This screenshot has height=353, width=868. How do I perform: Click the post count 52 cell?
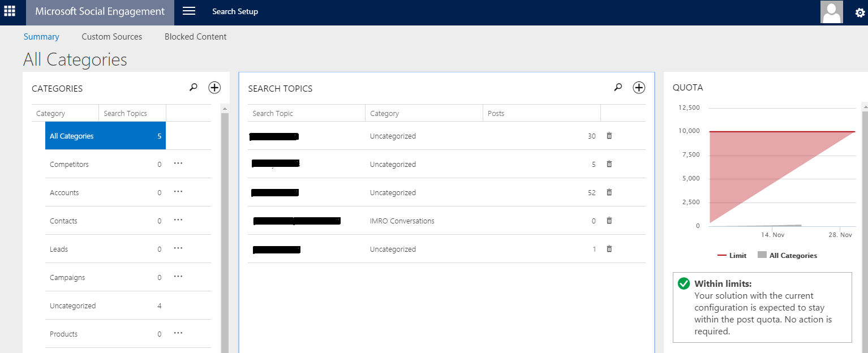[592, 192]
